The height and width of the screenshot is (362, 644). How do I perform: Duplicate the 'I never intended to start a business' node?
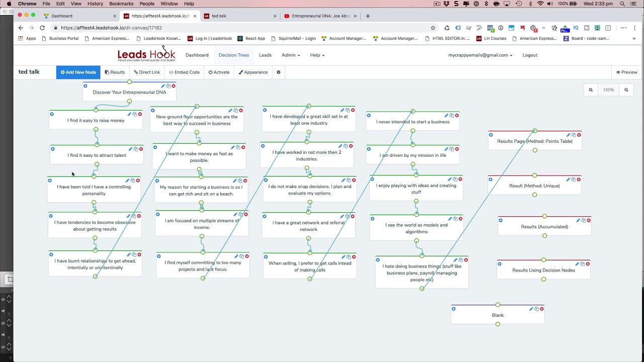(x=451, y=116)
